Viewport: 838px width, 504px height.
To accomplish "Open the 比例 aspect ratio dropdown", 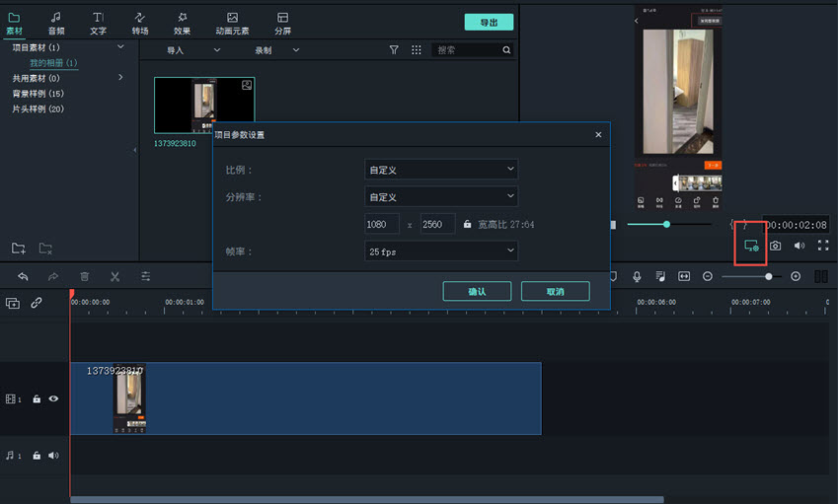I will pos(440,170).
